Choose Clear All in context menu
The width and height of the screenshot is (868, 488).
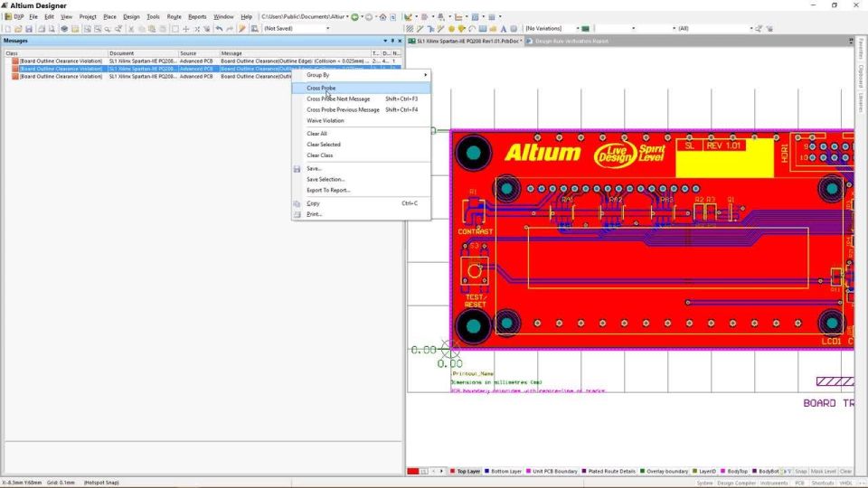(317, 134)
